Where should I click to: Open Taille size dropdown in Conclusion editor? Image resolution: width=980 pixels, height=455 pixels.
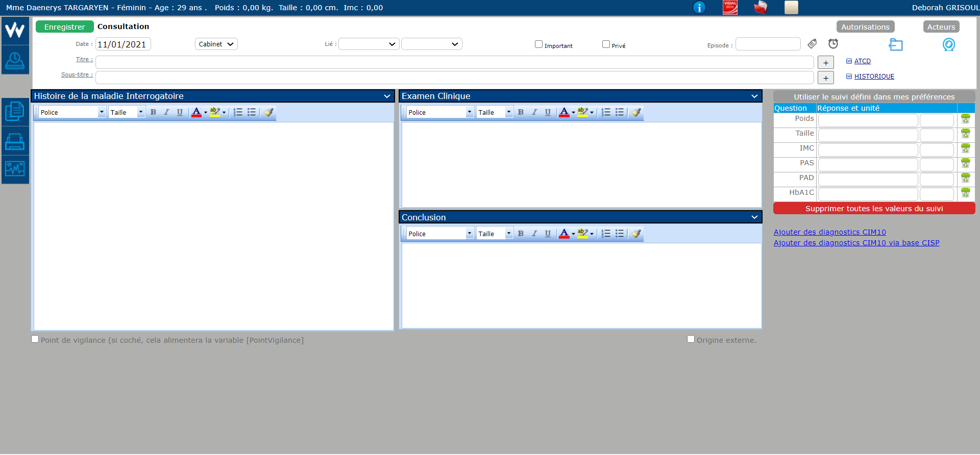(x=495, y=234)
